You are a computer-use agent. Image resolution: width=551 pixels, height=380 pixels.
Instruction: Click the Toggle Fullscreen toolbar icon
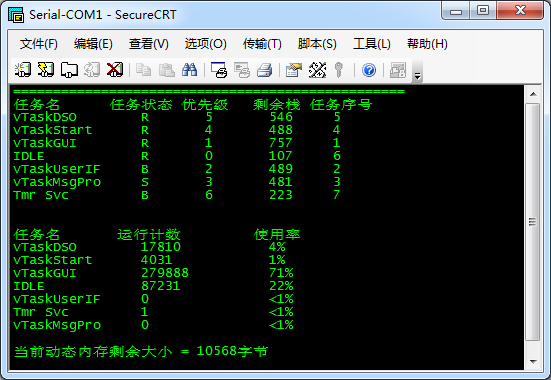click(x=398, y=70)
